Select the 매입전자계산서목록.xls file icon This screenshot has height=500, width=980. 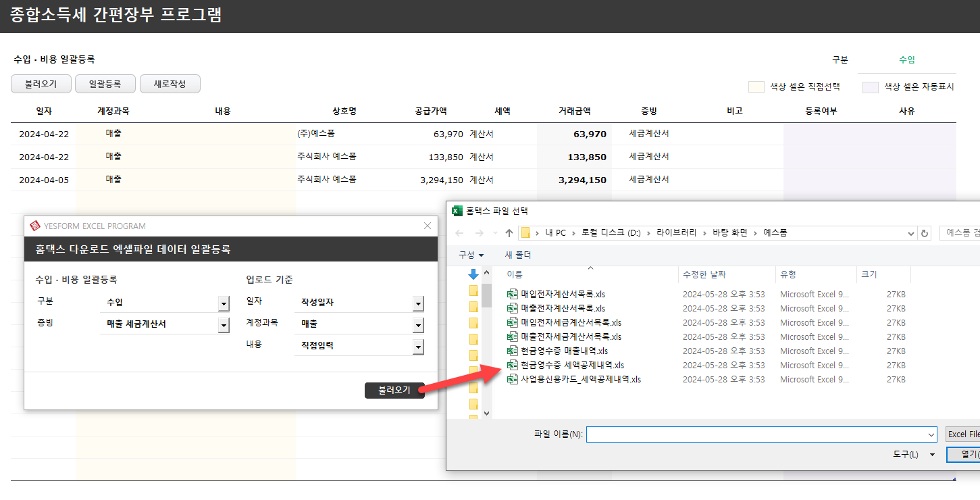[x=512, y=294]
